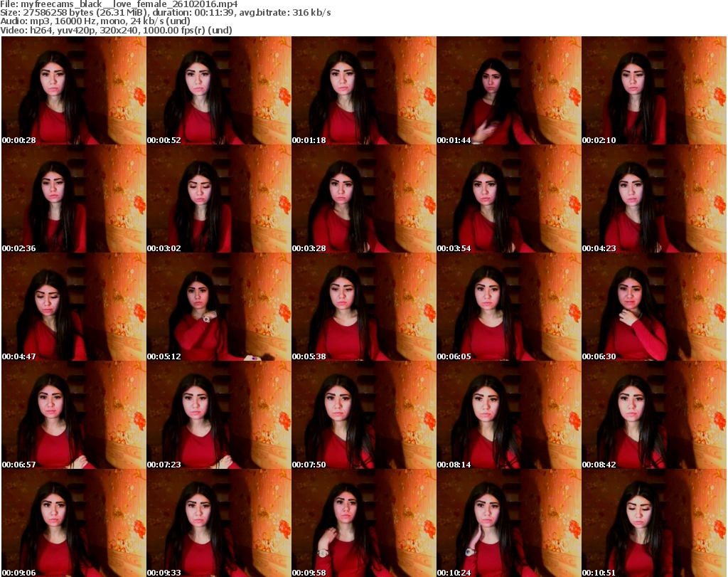The height and width of the screenshot is (577, 728).
Task: Open the thumbnail at 00:03:02
Action: (x=219, y=198)
